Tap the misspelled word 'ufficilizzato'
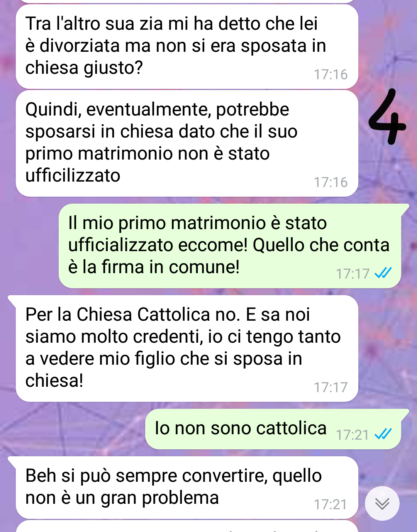Screen dimensions: 417x532 tap(73, 175)
